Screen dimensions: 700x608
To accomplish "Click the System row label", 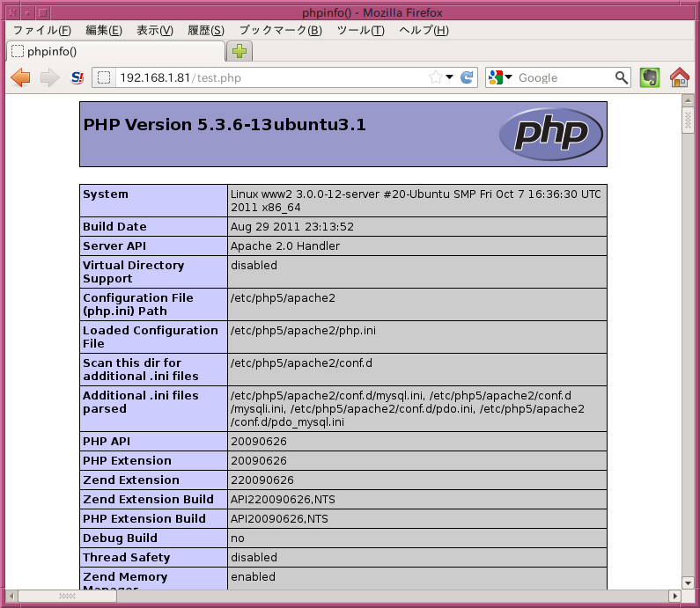I will point(106,194).
